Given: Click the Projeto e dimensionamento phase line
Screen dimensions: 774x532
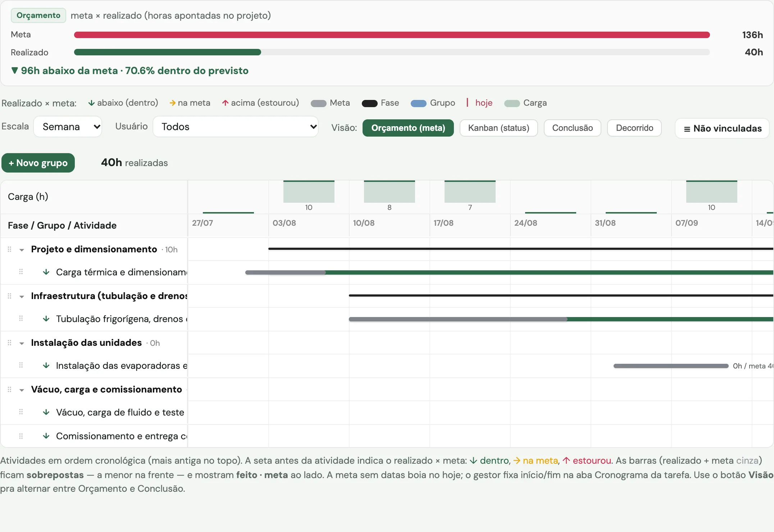Looking at the screenshot, I should point(521,249).
